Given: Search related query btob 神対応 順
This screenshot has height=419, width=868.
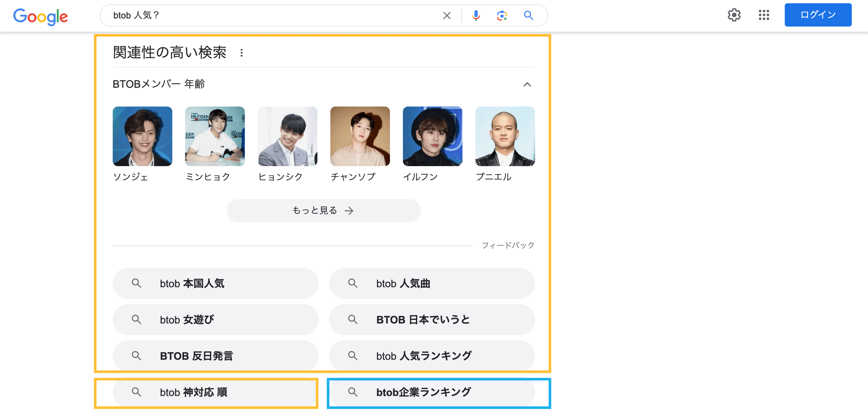Looking at the screenshot, I should (215, 392).
